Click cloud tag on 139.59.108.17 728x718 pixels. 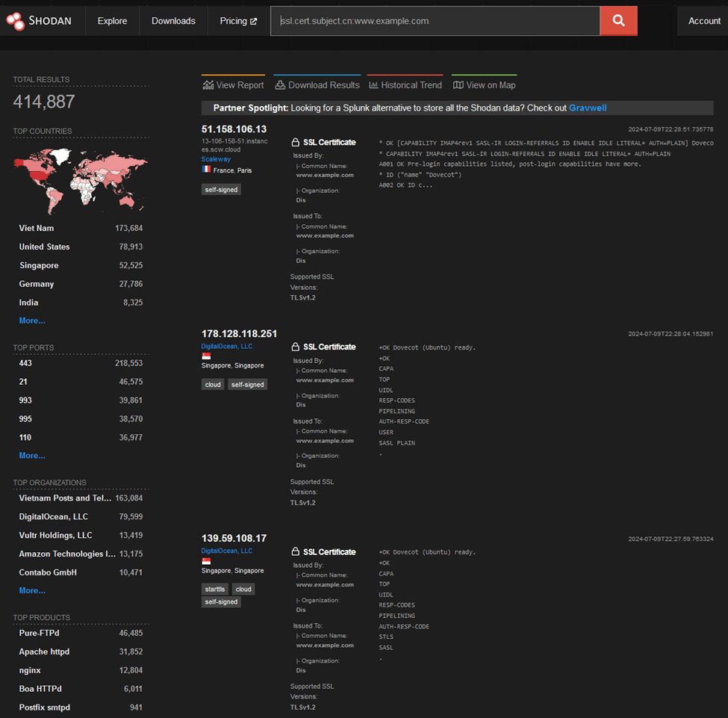tap(243, 589)
